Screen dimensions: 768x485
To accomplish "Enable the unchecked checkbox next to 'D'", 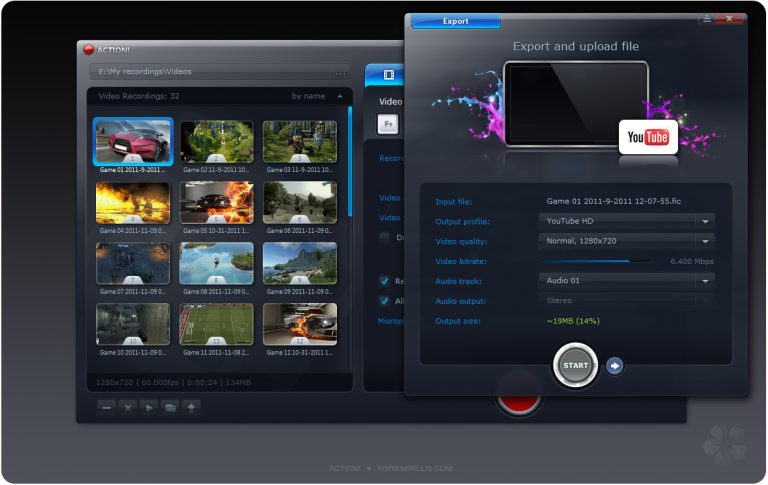I will coord(384,238).
